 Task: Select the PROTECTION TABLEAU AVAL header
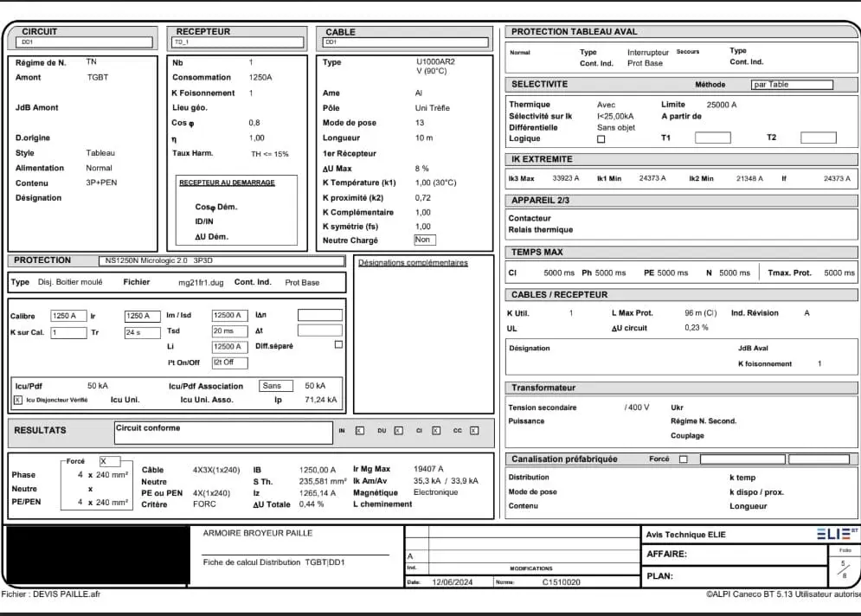681,32
